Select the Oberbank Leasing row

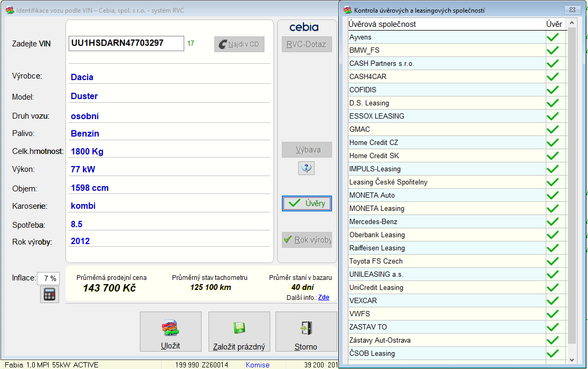(457, 235)
